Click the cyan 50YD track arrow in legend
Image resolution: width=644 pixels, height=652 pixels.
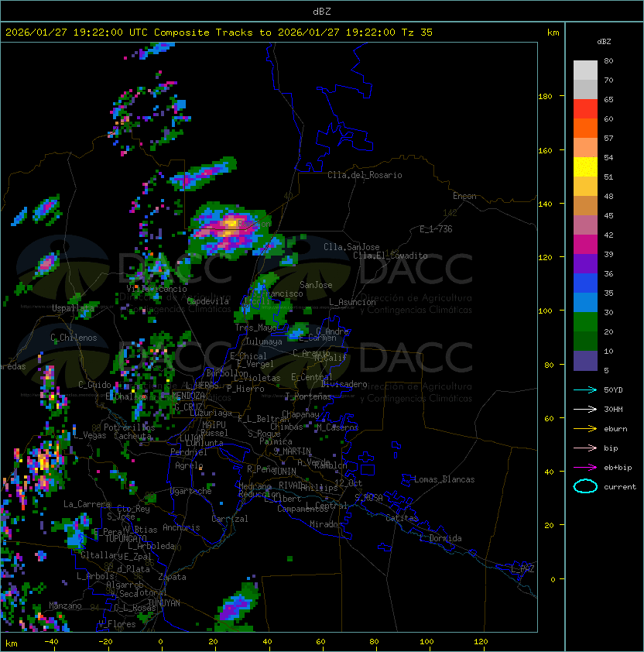585,390
